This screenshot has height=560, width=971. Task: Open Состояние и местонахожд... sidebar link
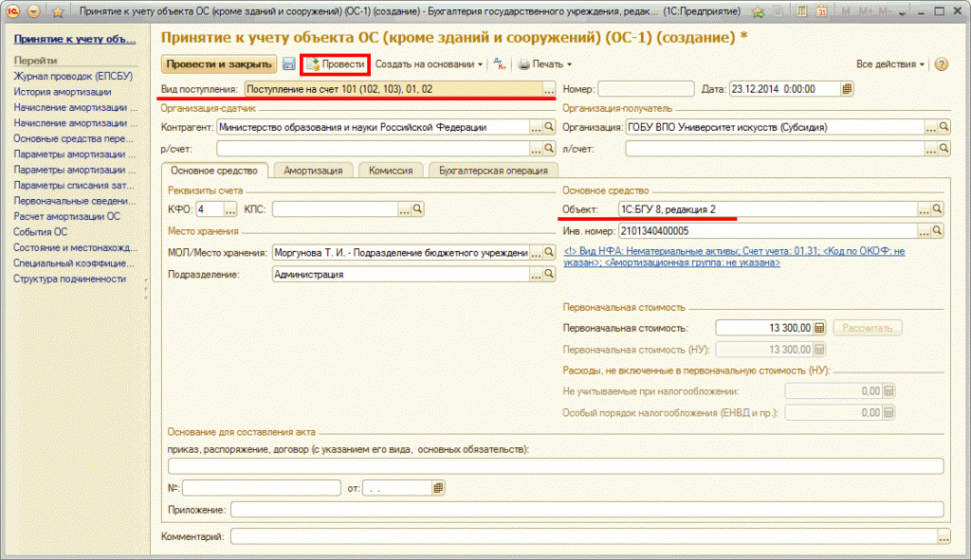76,247
